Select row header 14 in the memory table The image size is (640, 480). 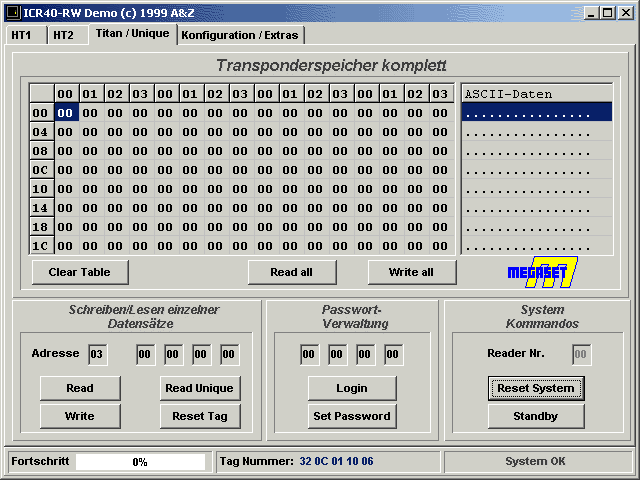42,208
